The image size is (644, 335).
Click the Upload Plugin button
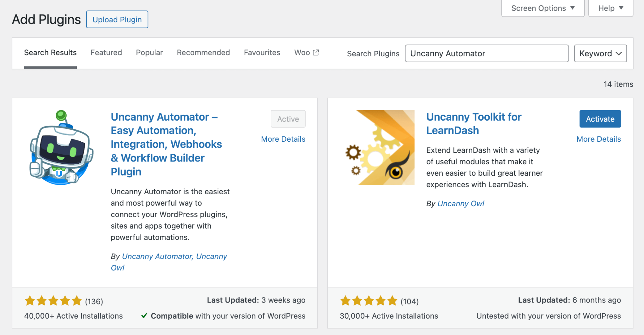(117, 19)
